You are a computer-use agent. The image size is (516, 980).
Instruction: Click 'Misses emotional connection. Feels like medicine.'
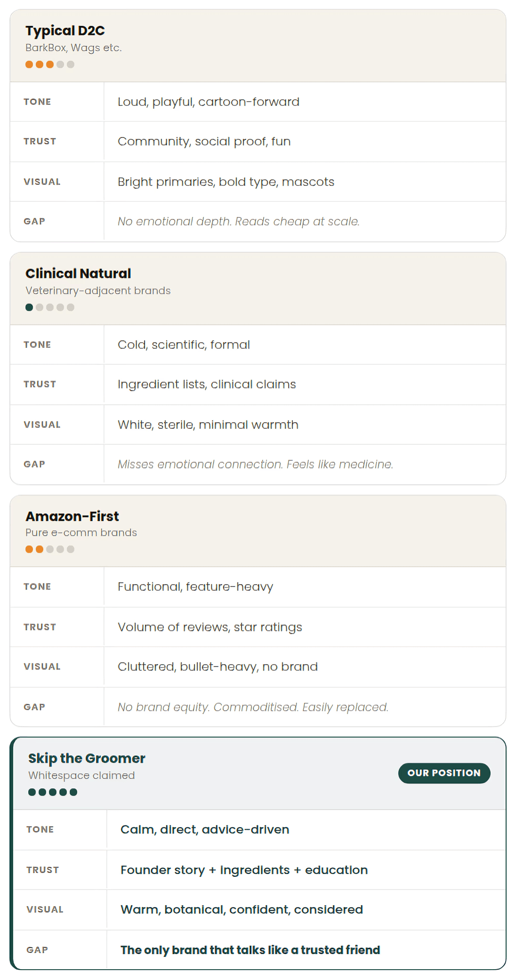coord(255,465)
